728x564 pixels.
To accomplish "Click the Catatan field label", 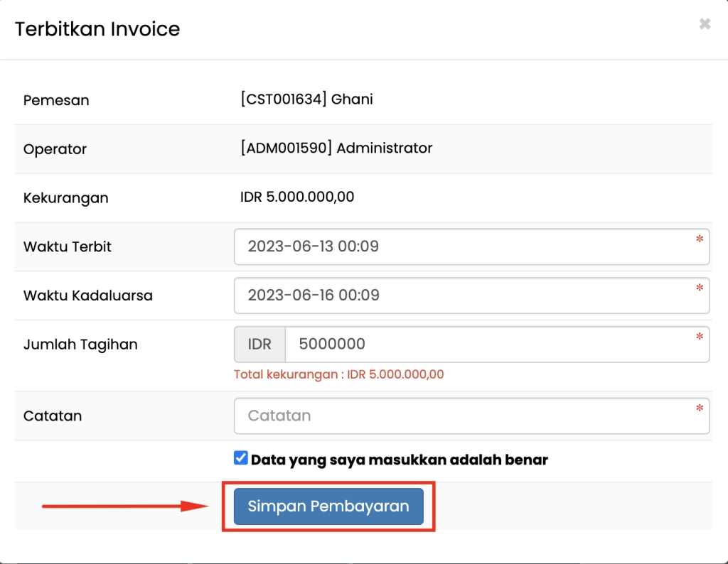I will coord(53,416).
